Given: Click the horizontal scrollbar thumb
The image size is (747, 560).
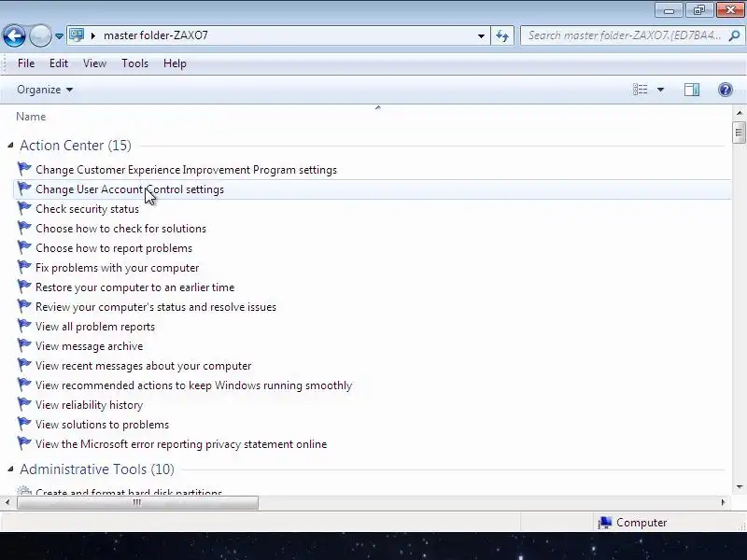Looking at the screenshot, I should tap(137, 502).
